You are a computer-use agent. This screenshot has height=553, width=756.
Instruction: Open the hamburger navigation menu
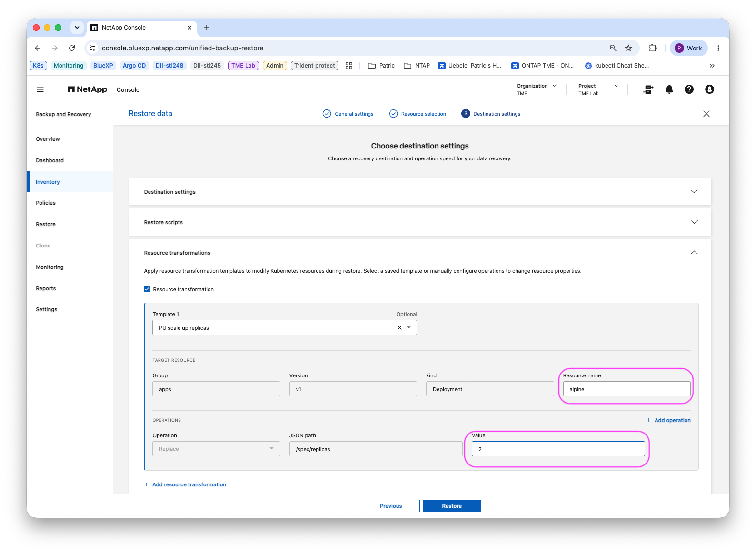(x=40, y=89)
